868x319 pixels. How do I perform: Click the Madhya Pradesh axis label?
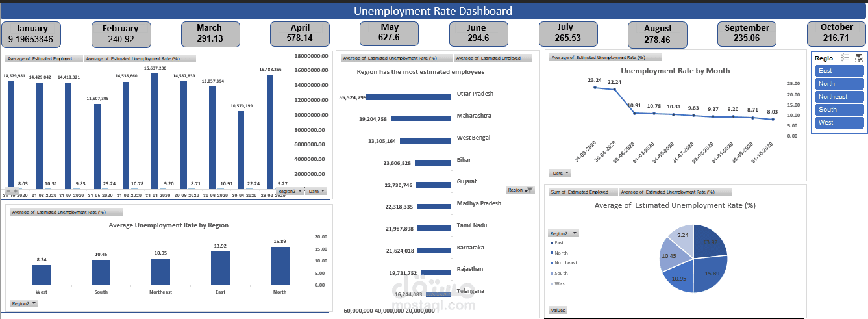(479, 203)
